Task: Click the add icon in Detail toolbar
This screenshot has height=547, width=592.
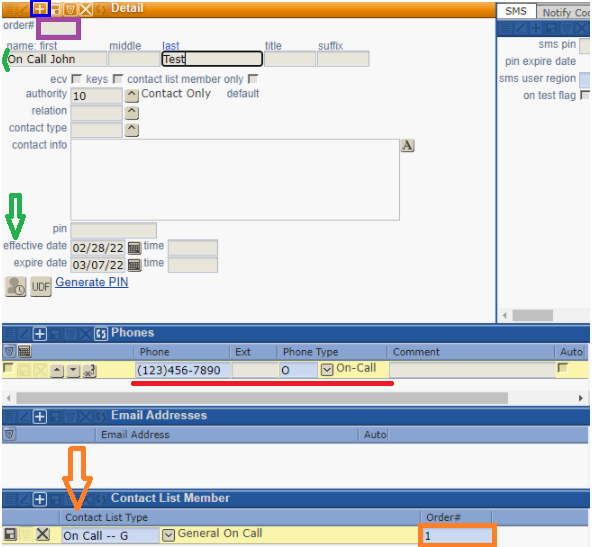Action: (x=40, y=8)
